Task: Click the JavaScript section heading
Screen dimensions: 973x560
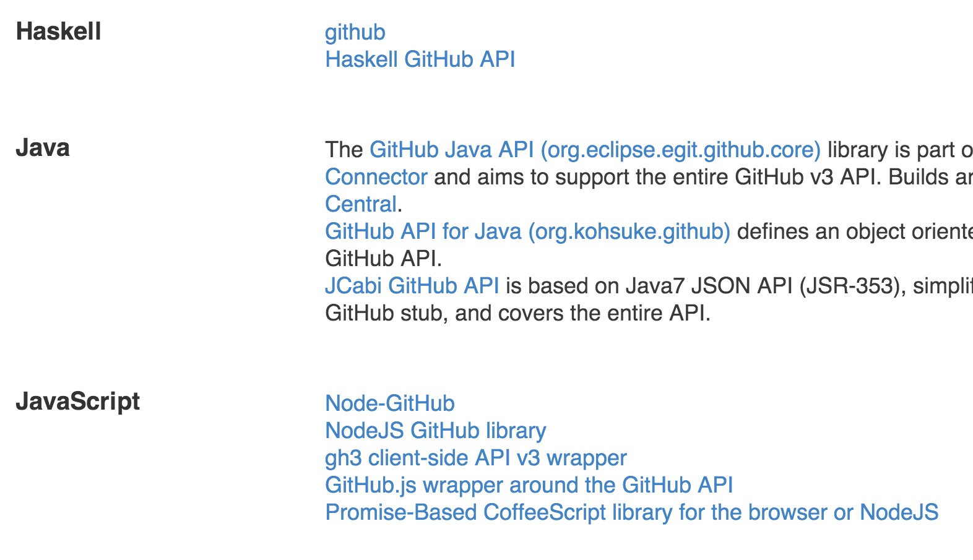Action: (x=78, y=402)
